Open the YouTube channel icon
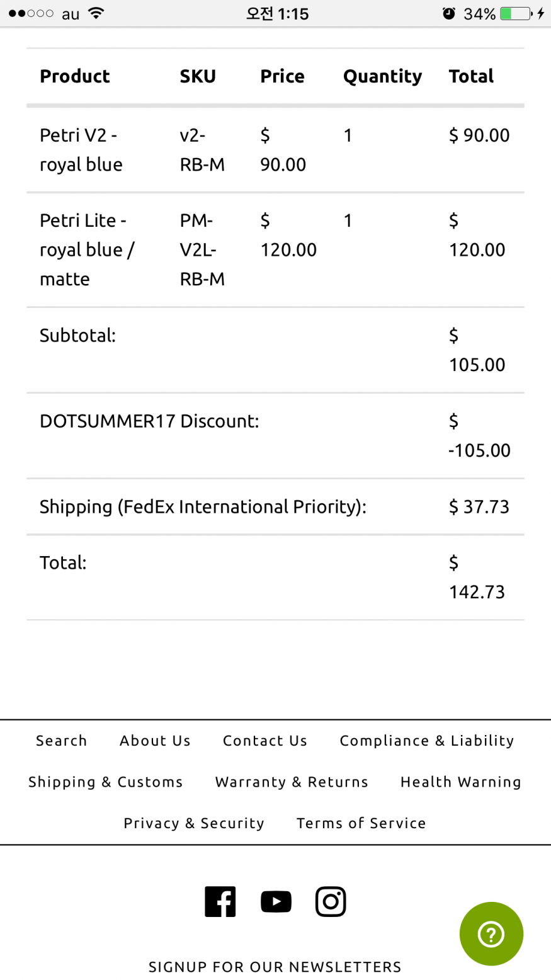The height and width of the screenshot is (980, 551). pyautogui.click(x=276, y=901)
